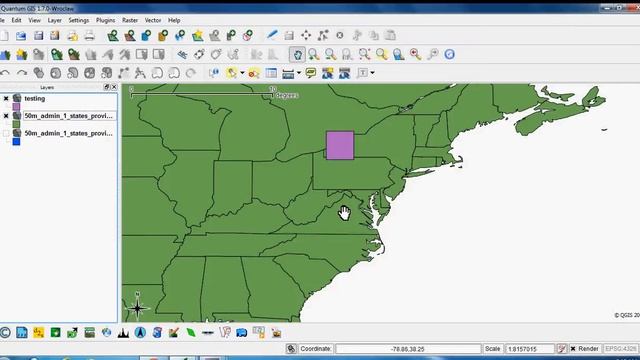Click the Layers panel float button

click(x=107, y=87)
